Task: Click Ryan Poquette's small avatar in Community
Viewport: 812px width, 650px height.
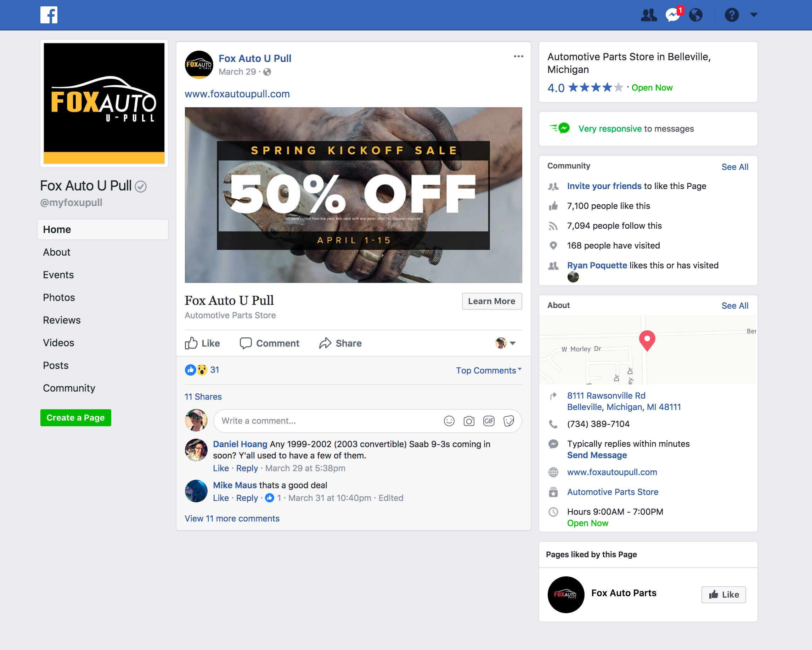Action: point(573,277)
